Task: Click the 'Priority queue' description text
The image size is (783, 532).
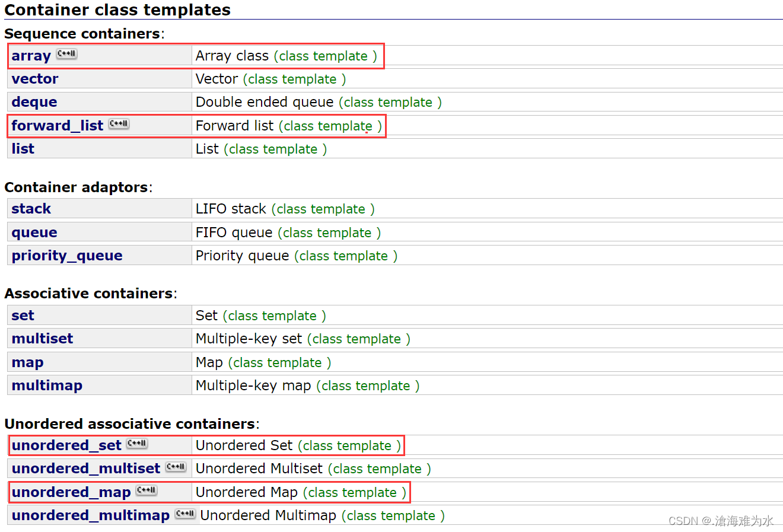Action: (243, 256)
